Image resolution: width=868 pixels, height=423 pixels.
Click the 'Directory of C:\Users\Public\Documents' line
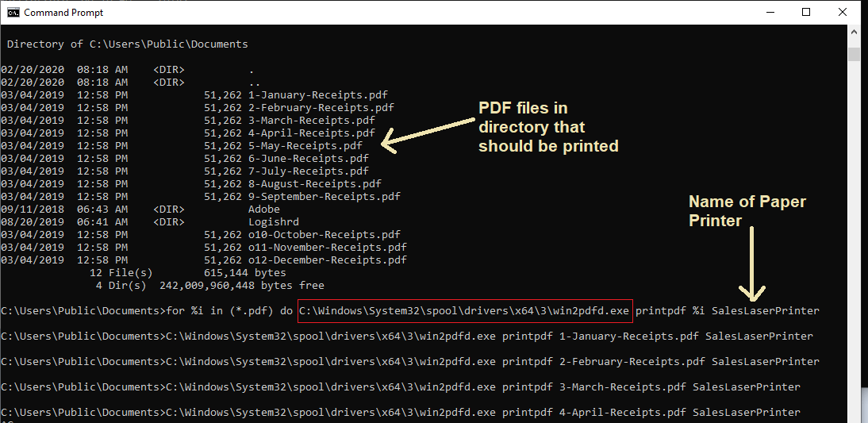tap(127, 44)
